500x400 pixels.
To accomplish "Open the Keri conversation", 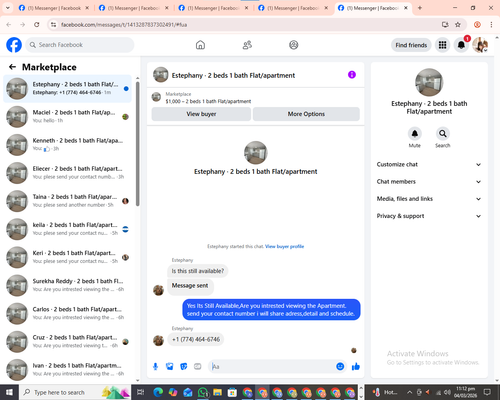I will [x=67, y=257].
